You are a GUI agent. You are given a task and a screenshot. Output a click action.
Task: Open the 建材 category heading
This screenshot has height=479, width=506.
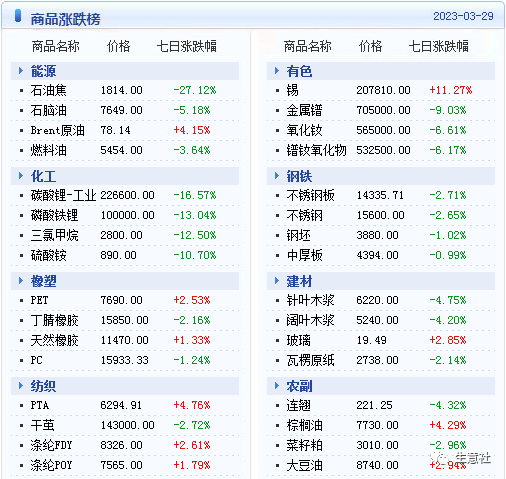(x=299, y=281)
